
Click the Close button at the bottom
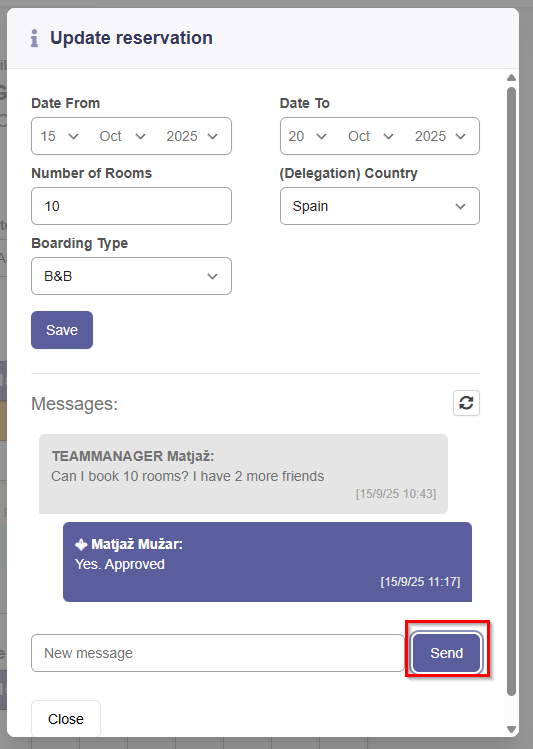pyautogui.click(x=66, y=719)
